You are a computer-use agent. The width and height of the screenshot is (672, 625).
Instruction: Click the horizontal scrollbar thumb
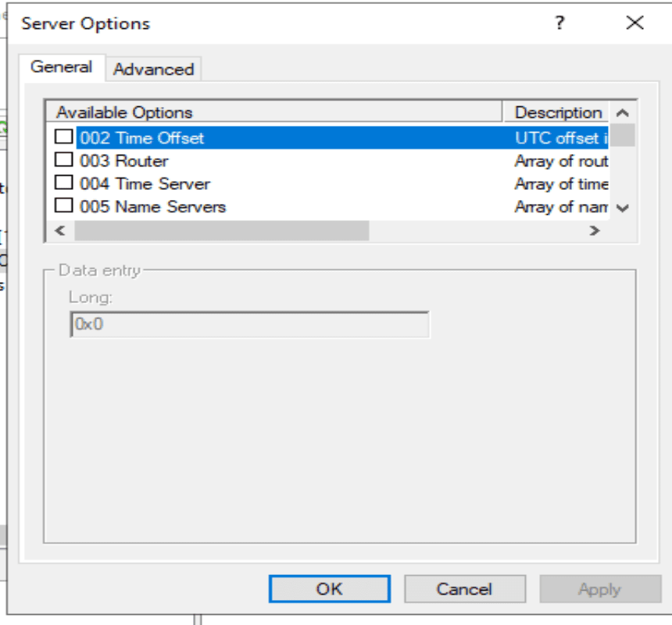pos(220,231)
